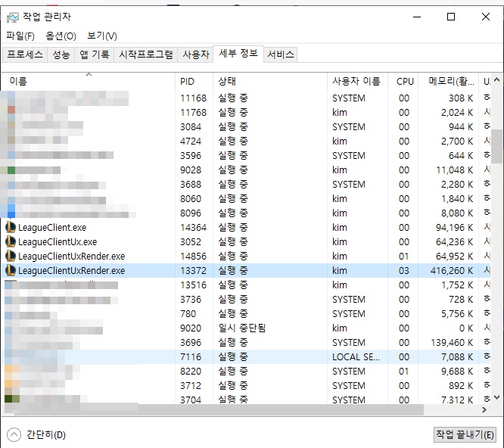This screenshot has width=504, height=448.
Task: Switch to the 성능 tab
Action: click(61, 54)
